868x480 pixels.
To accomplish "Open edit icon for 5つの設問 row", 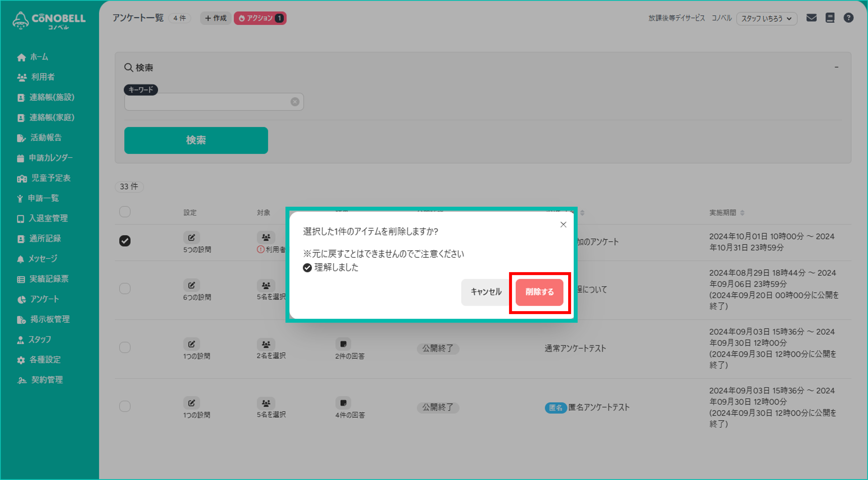I will click(x=192, y=238).
